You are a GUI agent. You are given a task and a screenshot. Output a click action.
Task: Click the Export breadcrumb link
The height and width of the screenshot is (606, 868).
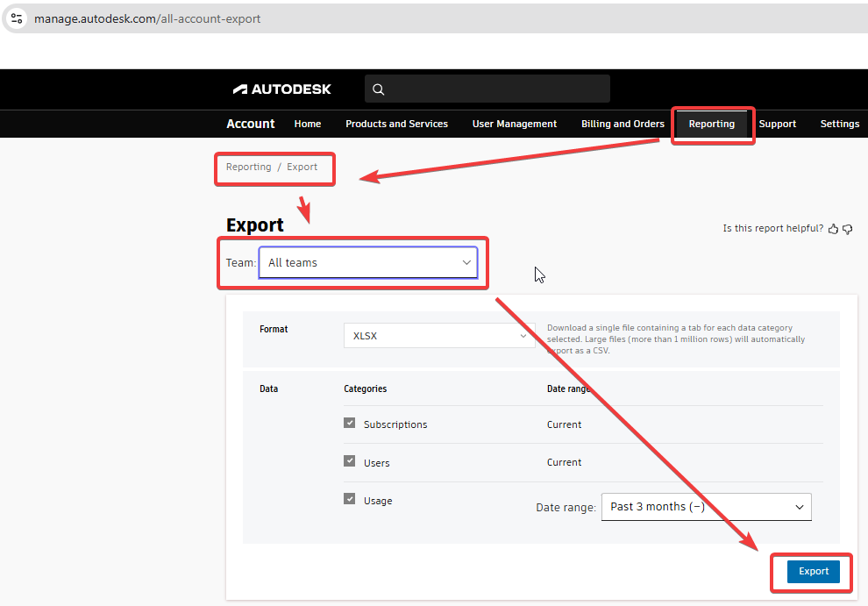click(x=302, y=167)
